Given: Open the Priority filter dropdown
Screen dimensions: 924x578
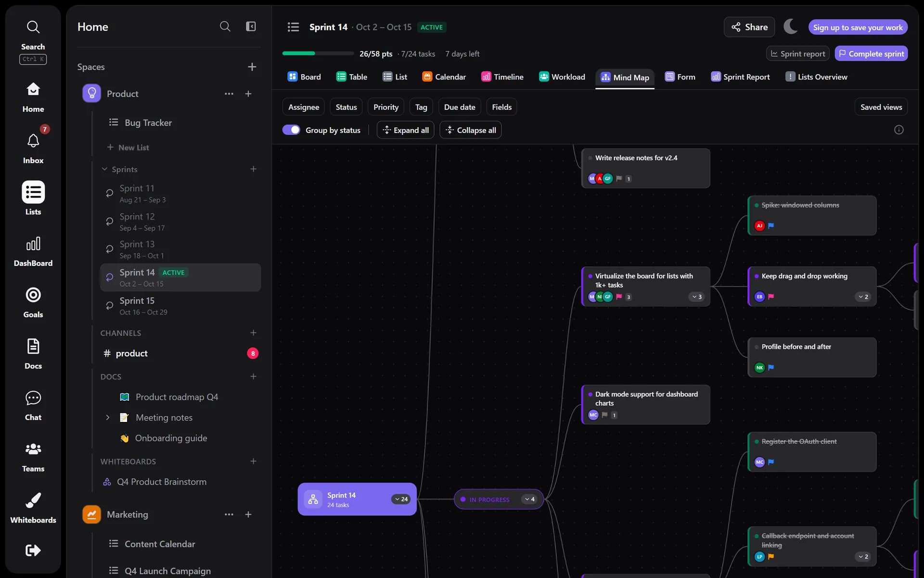Looking at the screenshot, I should tap(386, 107).
